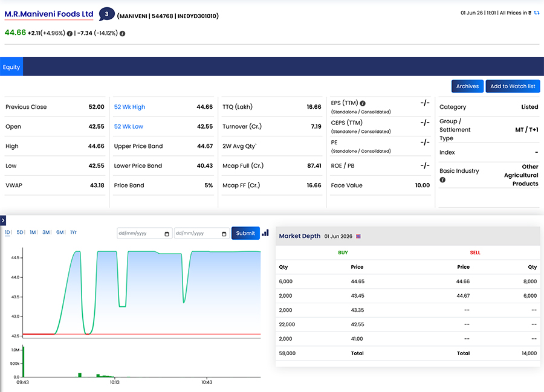Viewport: 544px width, 392px height.
Task: Open calendar picker in second date field
Action: pyautogui.click(x=224, y=234)
